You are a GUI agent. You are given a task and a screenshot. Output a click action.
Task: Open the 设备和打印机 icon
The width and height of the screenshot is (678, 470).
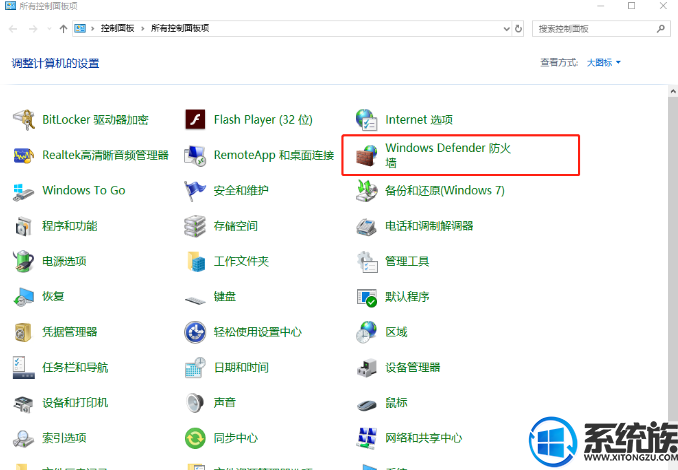click(x=23, y=403)
